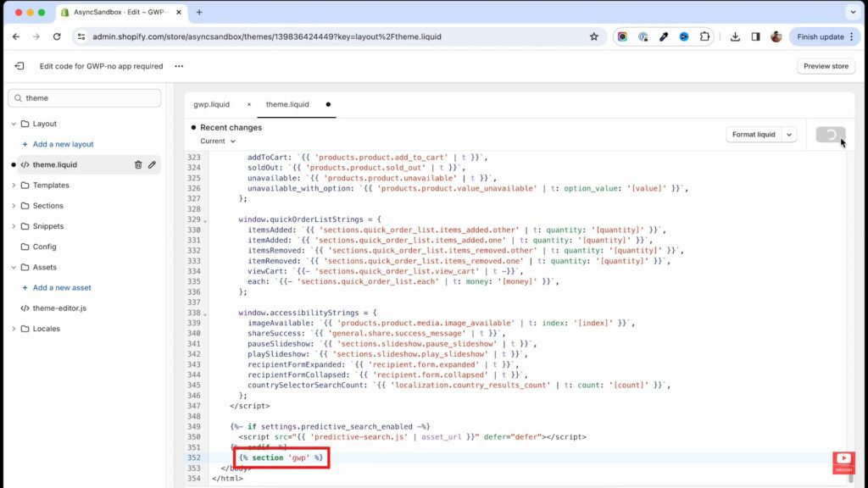Click the Add a new layout link
Image resolution: width=868 pixels, height=488 pixels.
[63, 144]
